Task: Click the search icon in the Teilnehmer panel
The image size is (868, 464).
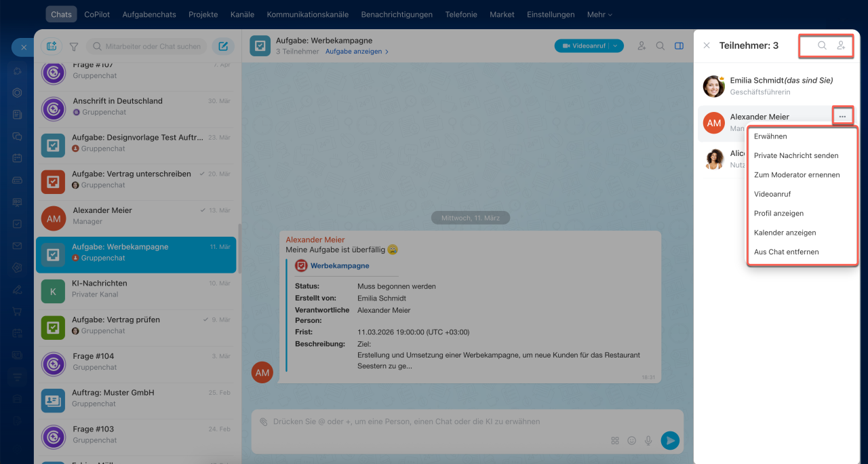Action: [x=822, y=45]
